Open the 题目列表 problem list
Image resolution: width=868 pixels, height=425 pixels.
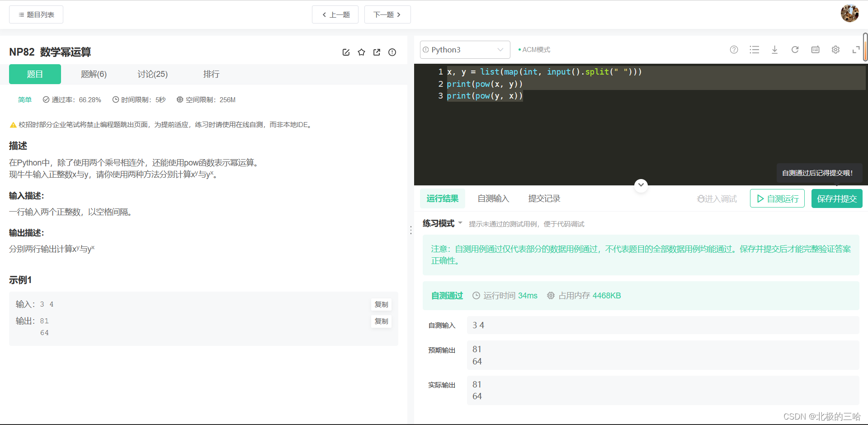36,14
